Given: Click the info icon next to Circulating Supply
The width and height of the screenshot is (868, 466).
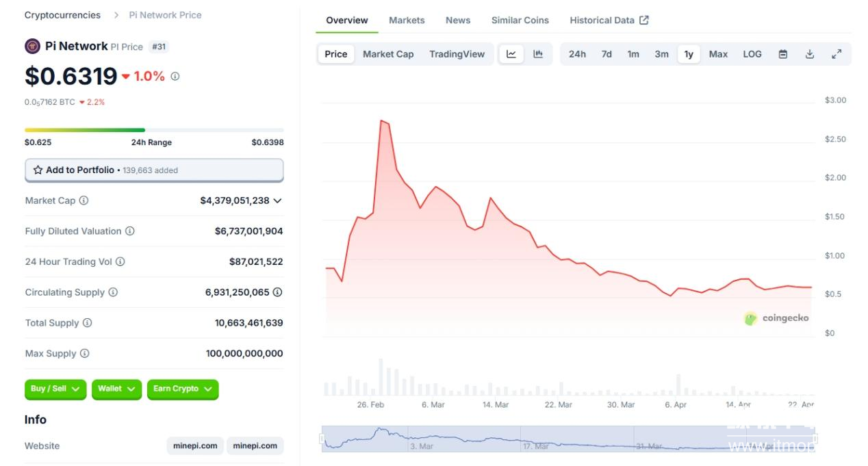Looking at the screenshot, I should (x=113, y=292).
